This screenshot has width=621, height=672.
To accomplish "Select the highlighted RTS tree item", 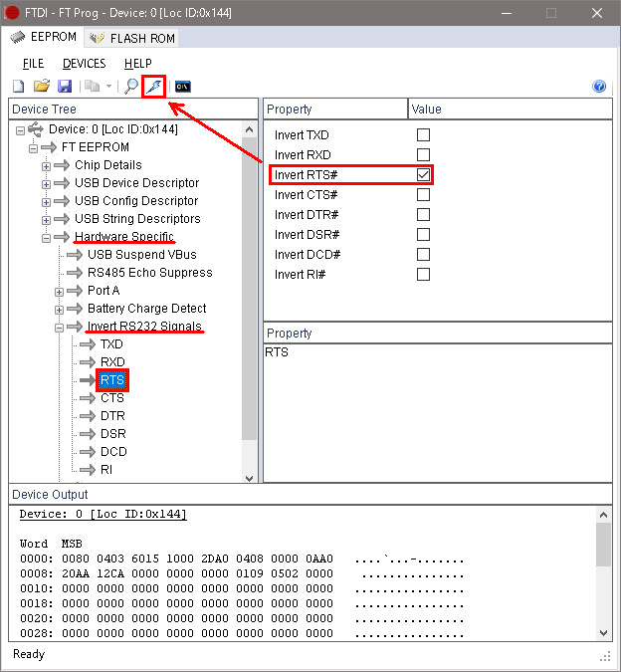I will click(x=112, y=380).
